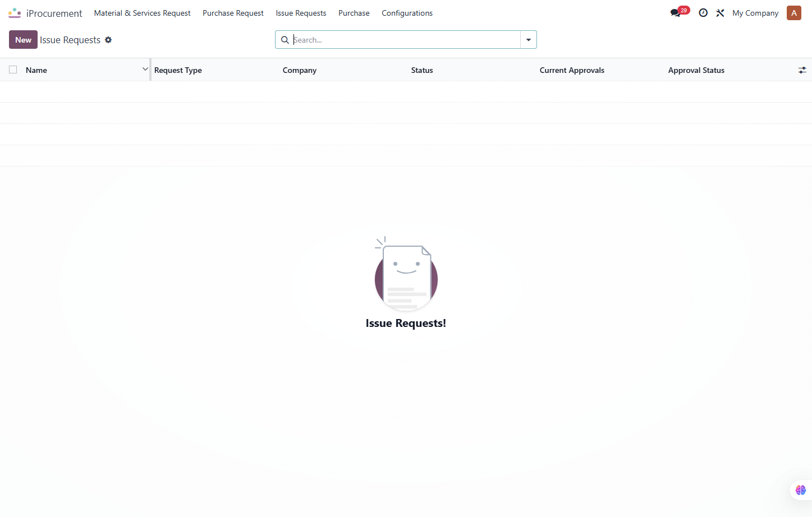The height and width of the screenshot is (517, 812).
Task: Open the Purchase menu
Action: tap(354, 13)
